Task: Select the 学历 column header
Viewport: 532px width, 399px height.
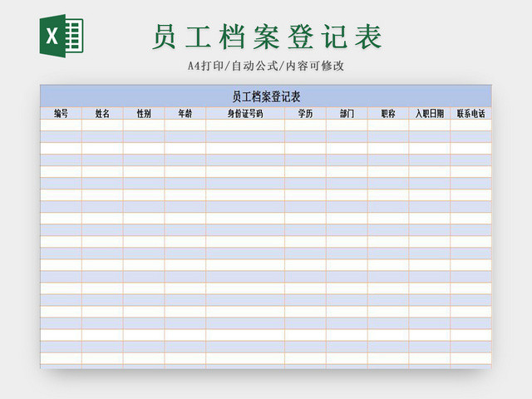Action: click(305, 113)
